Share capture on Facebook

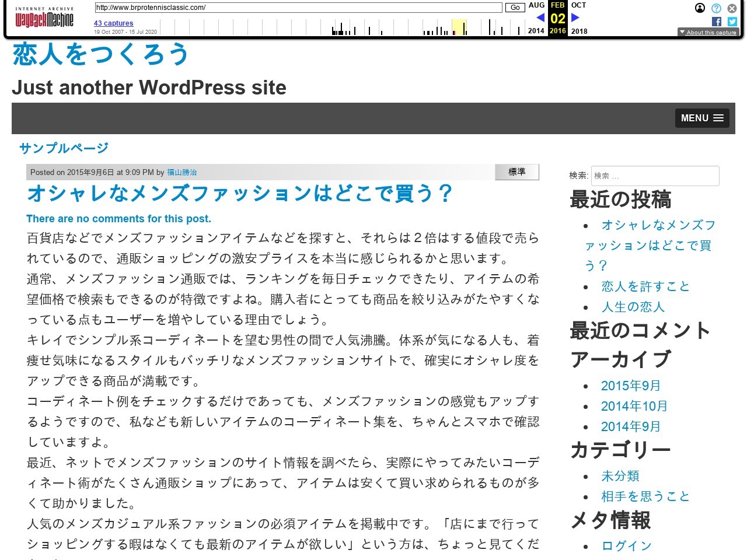pyautogui.click(x=717, y=22)
